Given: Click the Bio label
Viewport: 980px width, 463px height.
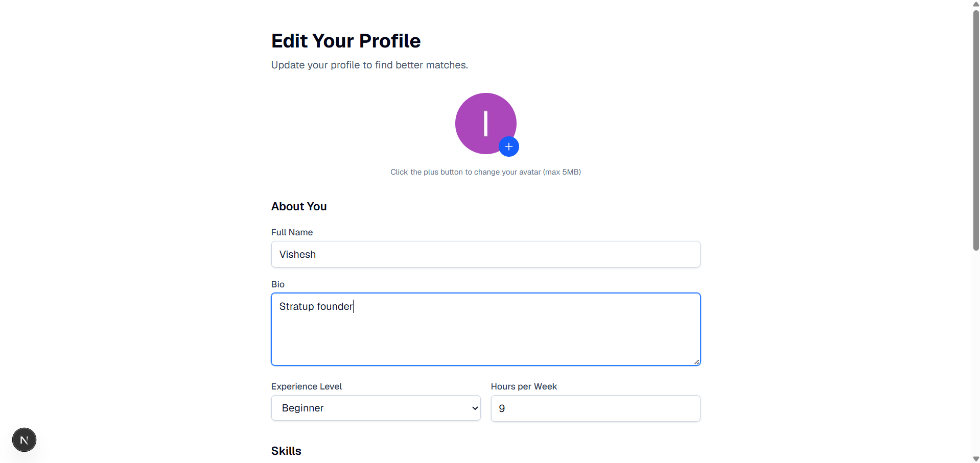Looking at the screenshot, I should [x=278, y=284].
